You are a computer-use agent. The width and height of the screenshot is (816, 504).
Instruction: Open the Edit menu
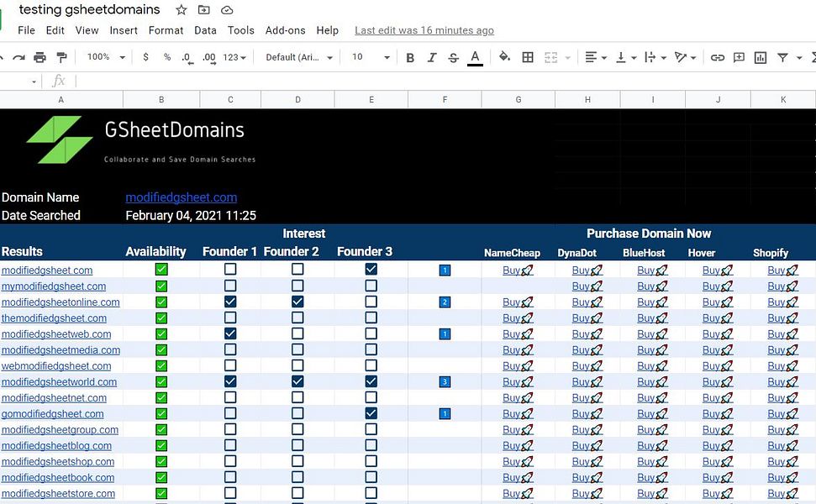[x=55, y=30]
